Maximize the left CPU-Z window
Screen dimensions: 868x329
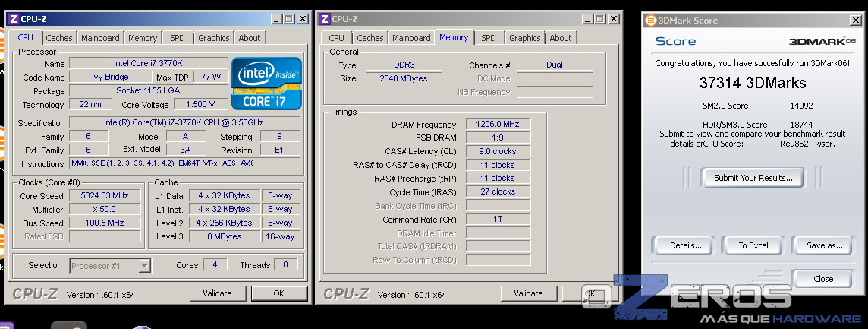coord(289,19)
